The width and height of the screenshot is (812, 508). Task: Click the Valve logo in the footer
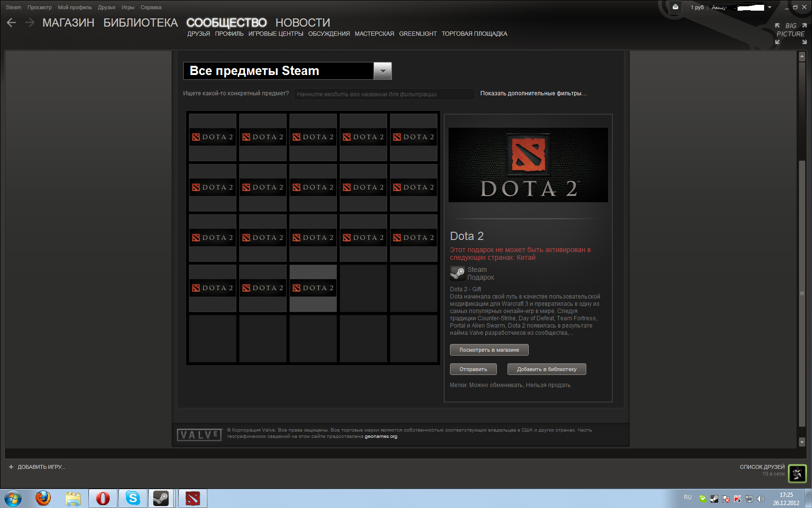[199, 434]
